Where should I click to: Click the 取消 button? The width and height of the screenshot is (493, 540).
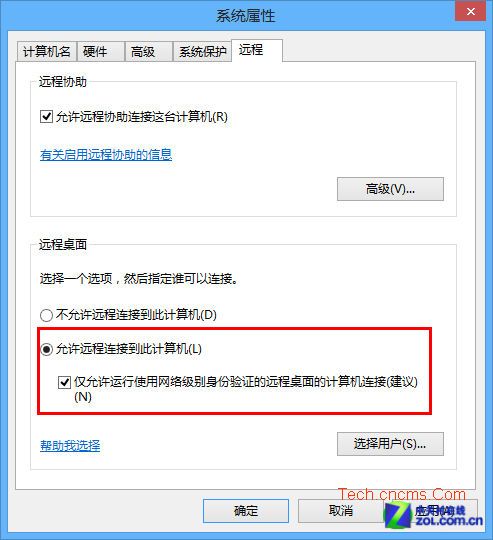tap(340, 511)
